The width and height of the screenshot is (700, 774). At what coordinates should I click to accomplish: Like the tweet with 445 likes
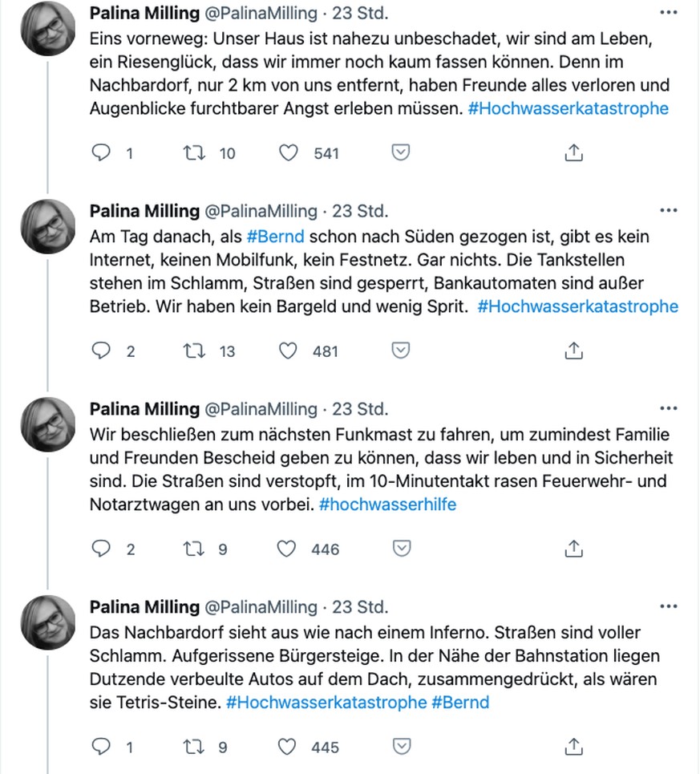pyautogui.click(x=287, y=747)
